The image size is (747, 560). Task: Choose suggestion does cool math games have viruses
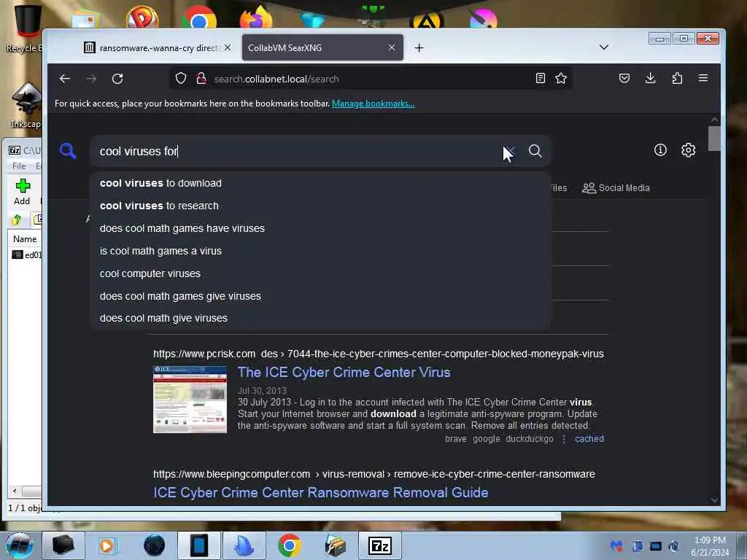[x=320, y=228]
